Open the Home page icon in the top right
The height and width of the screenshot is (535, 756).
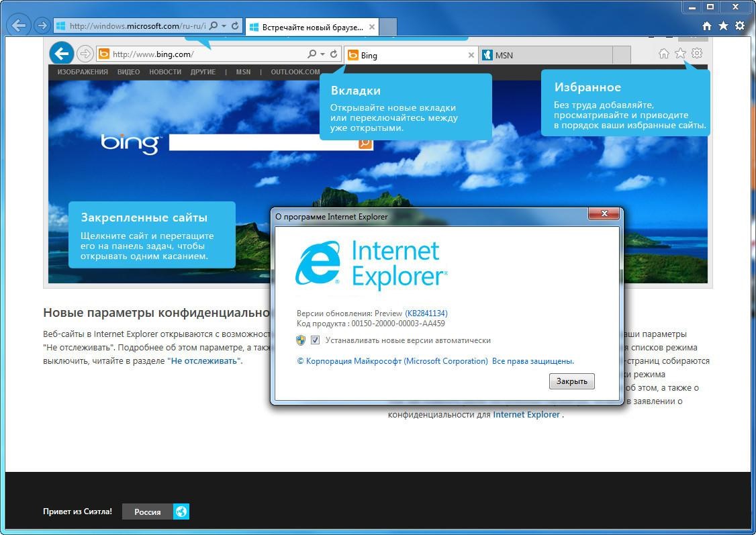click(x=706, y=26)
